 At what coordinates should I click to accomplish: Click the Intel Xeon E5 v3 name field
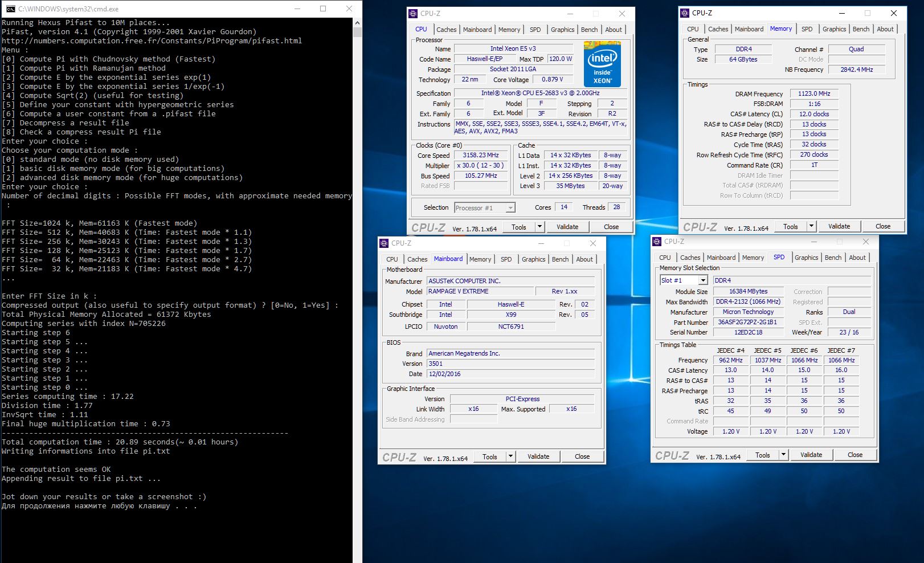click(513, 48)
